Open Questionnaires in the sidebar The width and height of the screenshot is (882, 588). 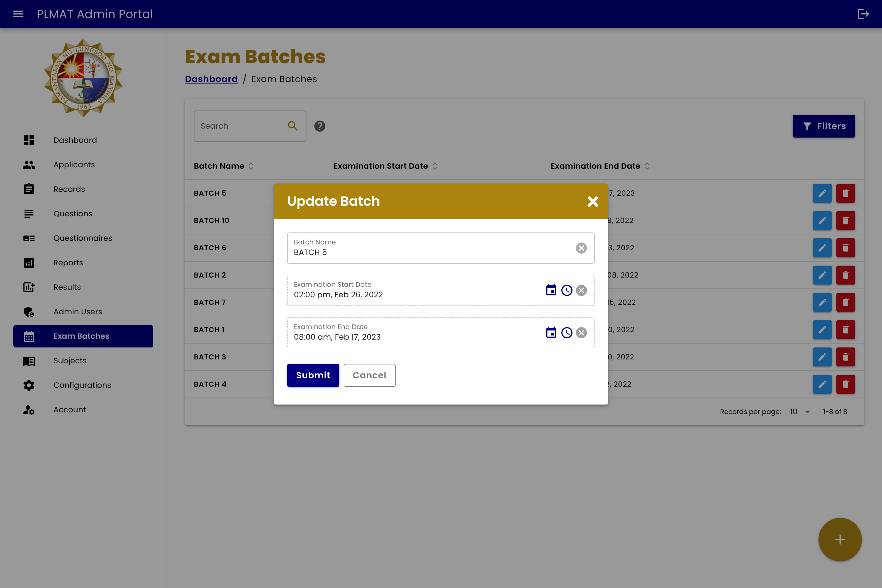tap(82, 238)
